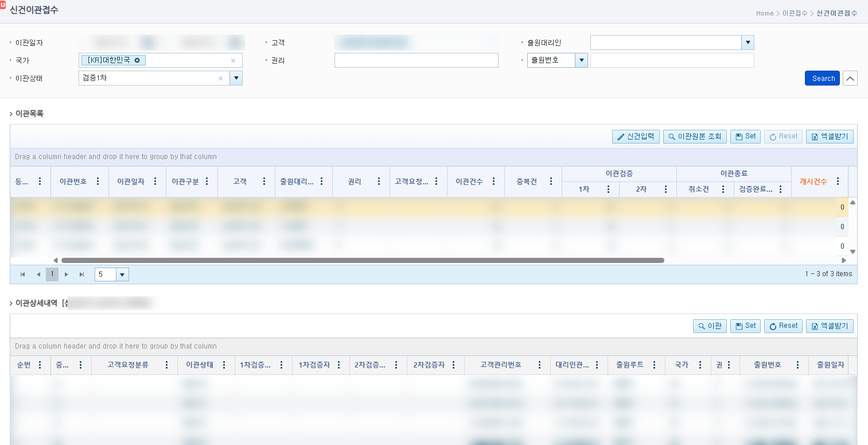Remove the [KR]대한민국 country tag
The height and width of the screenshot is (445, 868).
[137, 60]
